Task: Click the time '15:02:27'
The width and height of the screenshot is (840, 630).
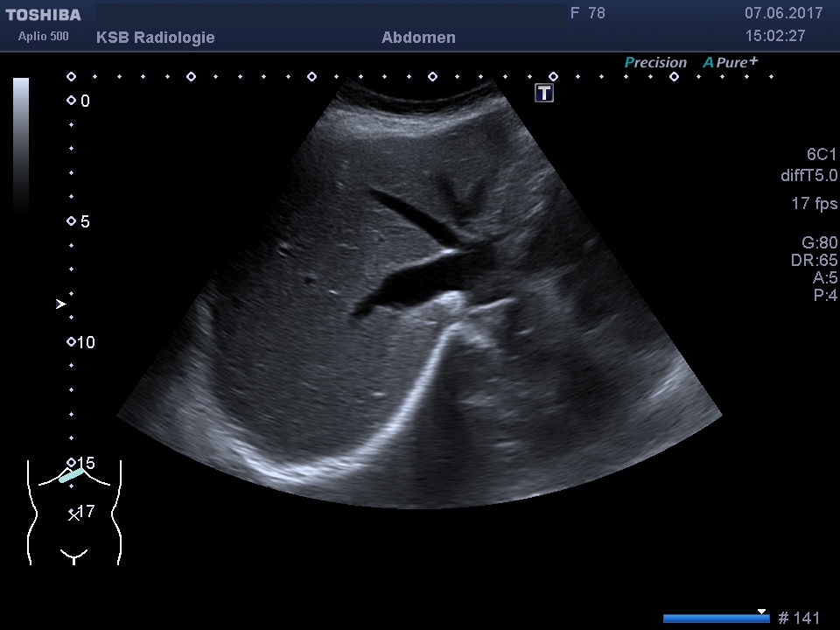Action: (775, 36)
